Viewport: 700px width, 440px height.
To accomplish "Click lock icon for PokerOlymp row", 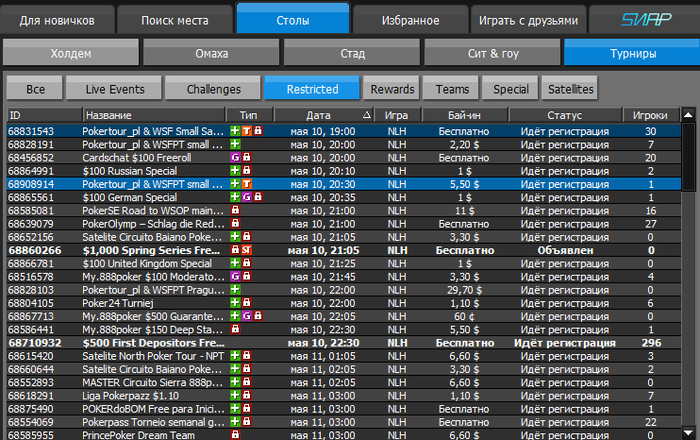I will (235, 223).
